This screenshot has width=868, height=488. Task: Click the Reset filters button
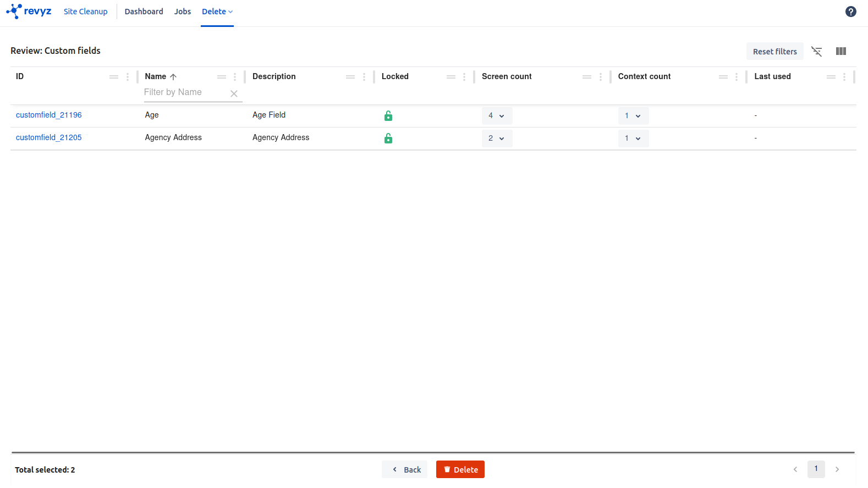pos(774,51)
